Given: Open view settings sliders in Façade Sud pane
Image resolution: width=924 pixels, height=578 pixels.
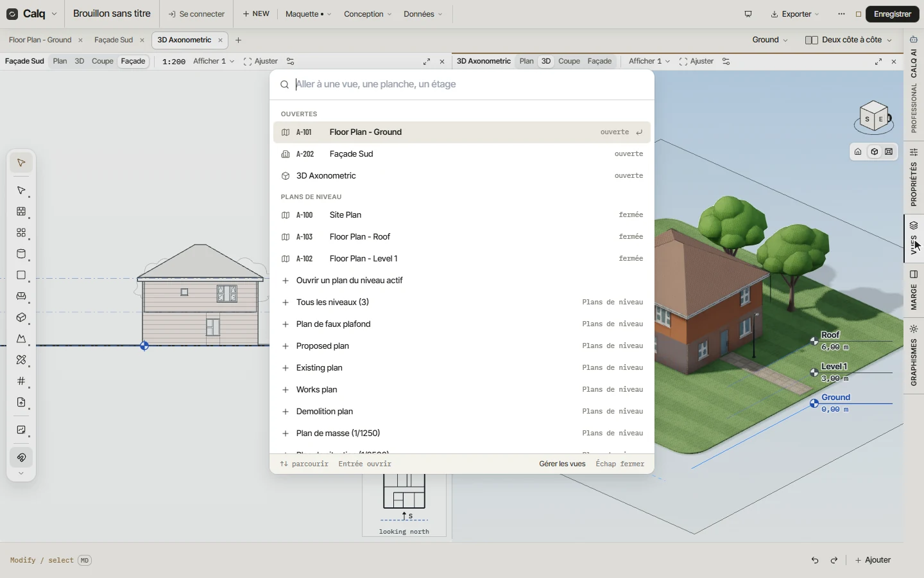Looking at the screenshot, I should pos(291,62).
